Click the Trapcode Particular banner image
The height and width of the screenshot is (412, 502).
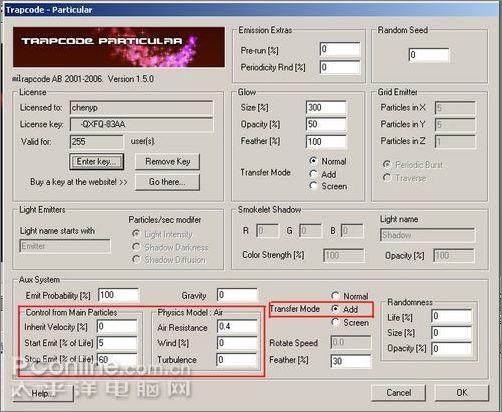click(x=119, y=47)
